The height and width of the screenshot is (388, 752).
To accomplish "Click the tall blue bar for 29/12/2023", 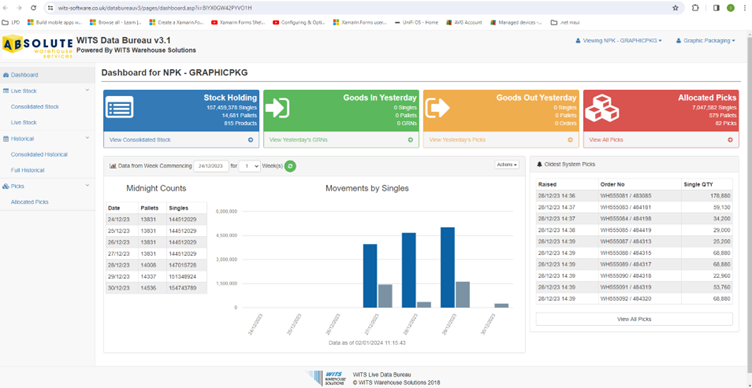I will coord(448,267).
